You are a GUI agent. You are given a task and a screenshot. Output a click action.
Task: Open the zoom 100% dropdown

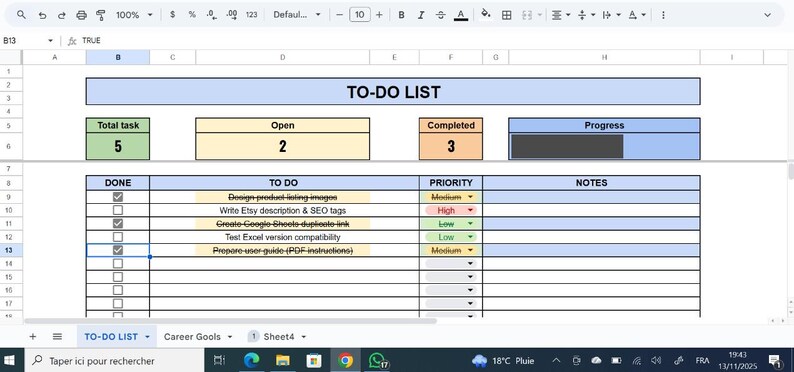coord(134,15)
